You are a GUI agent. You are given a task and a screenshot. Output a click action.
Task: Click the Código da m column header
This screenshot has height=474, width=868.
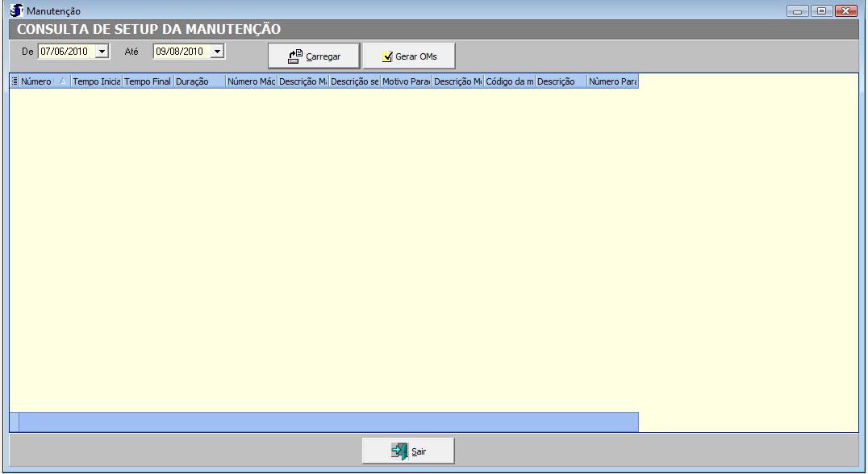point(509,81)
